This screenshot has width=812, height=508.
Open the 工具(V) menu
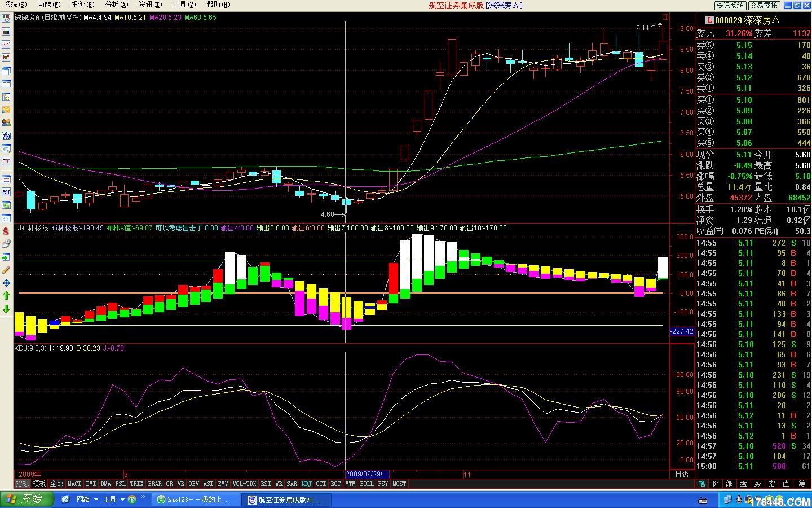click(x=184, y=5)
